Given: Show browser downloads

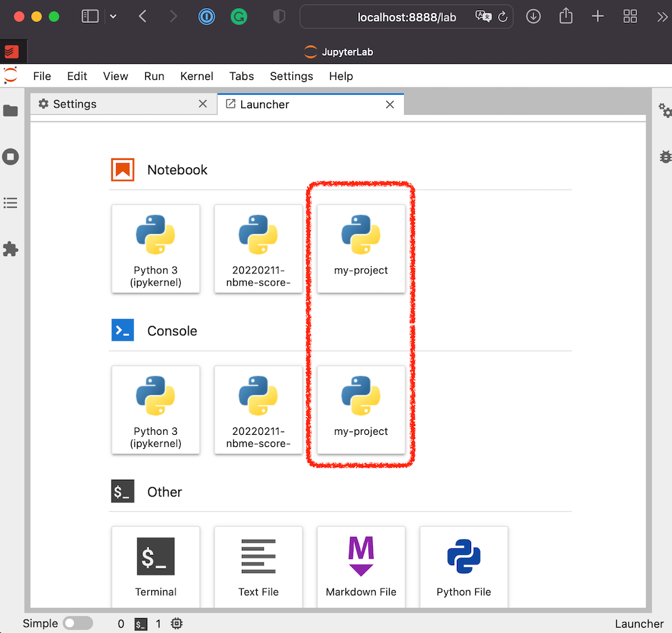Looking at the screenshot, I should 533,17.
